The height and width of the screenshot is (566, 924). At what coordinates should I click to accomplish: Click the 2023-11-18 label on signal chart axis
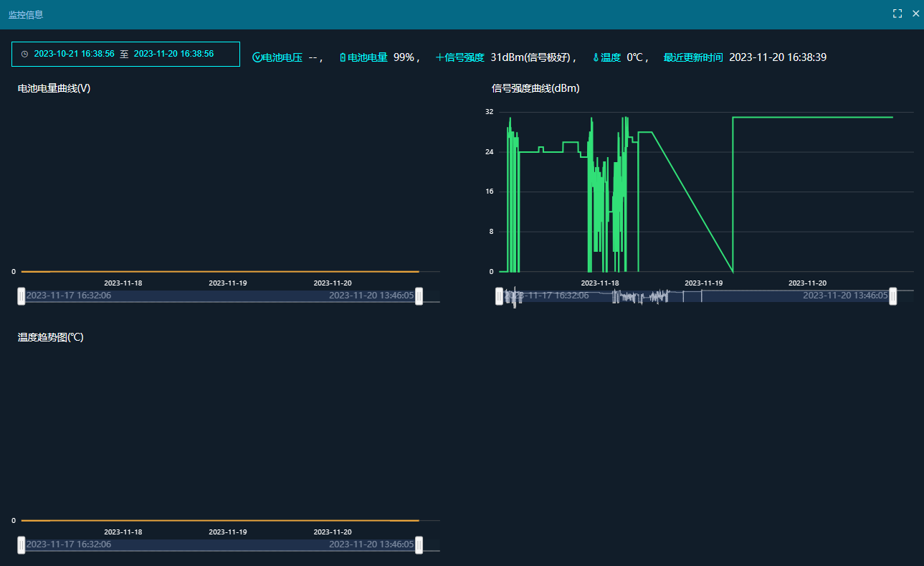coord(600,283)
